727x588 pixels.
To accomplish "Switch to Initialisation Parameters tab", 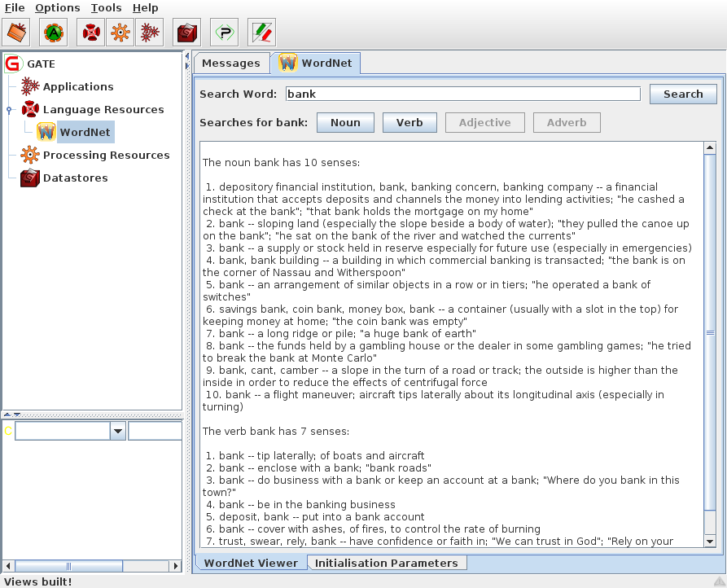I will click(x=386, y=563).
